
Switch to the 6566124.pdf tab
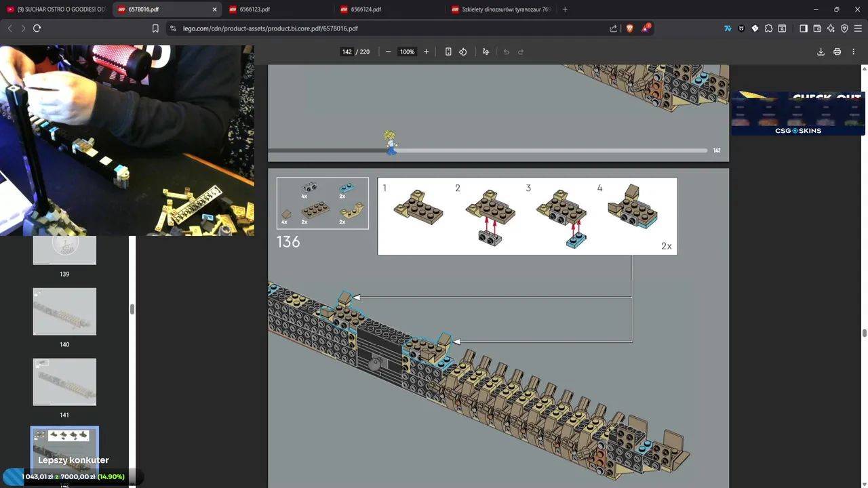[389, 9]
